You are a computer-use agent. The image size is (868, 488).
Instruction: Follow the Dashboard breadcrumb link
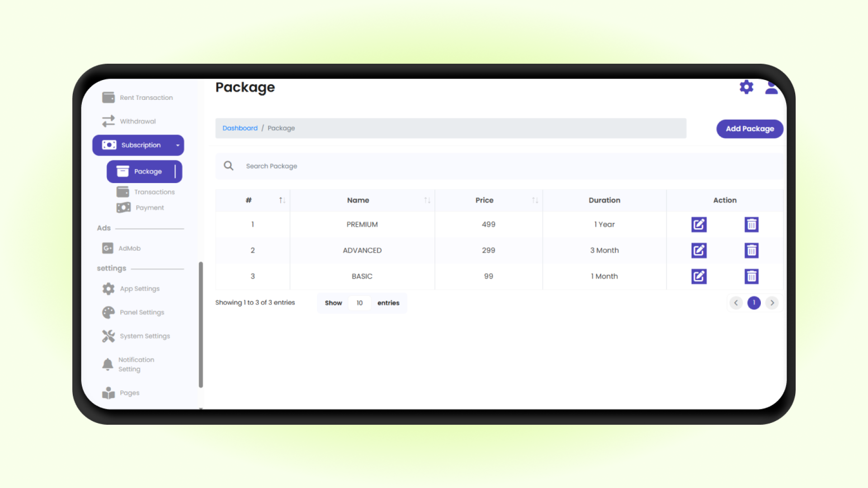(x=240, y=128)
